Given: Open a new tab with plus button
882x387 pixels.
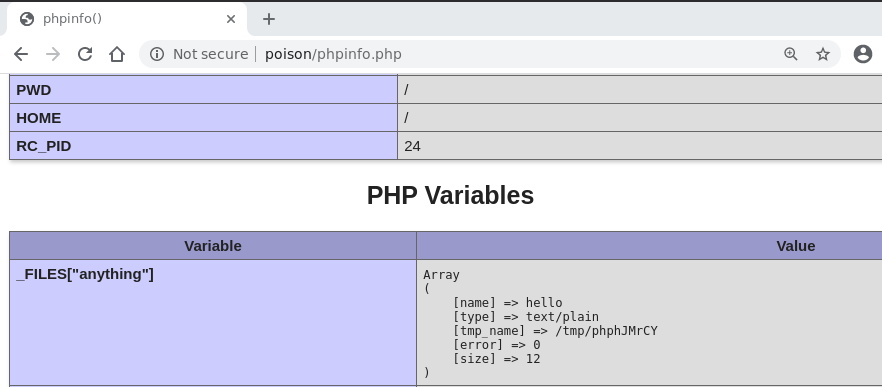Looking at the screenshot, I should tap(269, 19).
